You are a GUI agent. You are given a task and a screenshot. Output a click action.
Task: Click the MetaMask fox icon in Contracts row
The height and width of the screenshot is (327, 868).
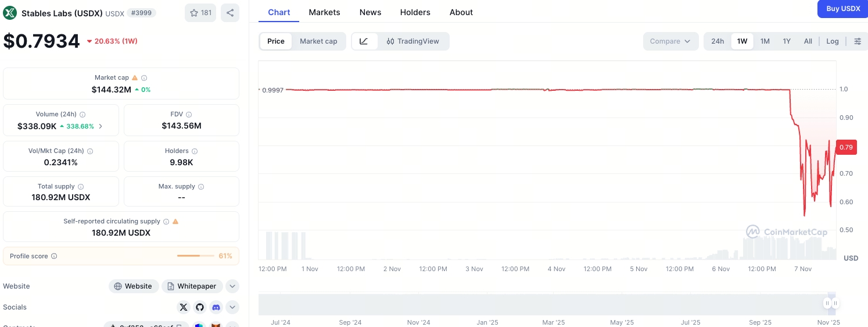tap(216, 325)
